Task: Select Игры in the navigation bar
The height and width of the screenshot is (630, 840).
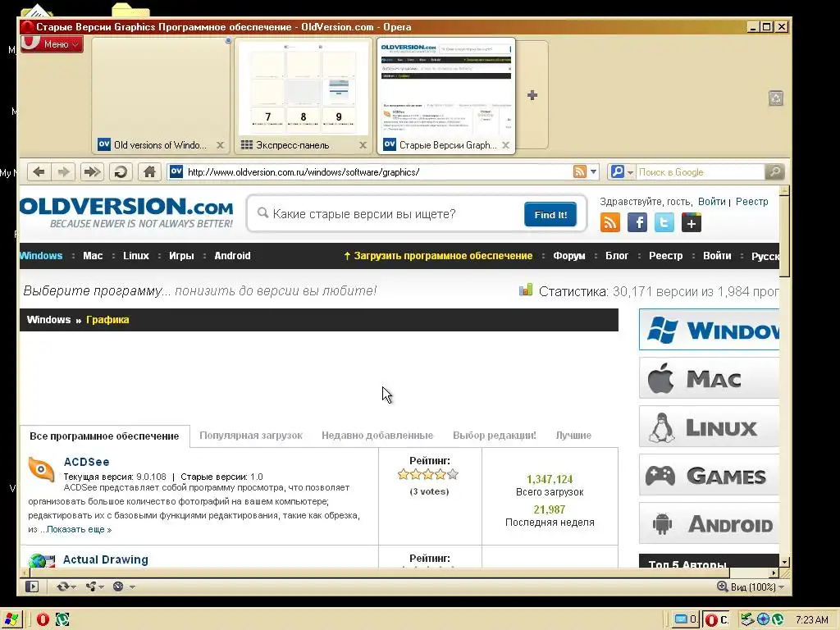Action: tap(181, 256)
